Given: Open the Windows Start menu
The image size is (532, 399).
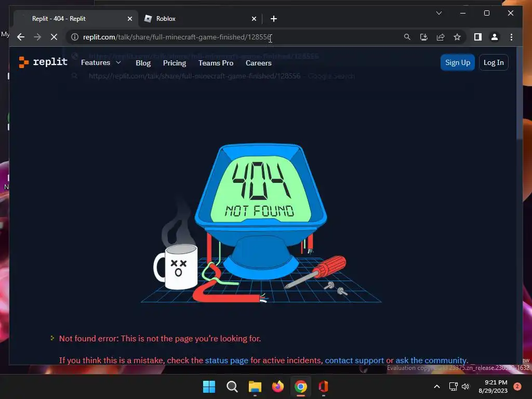Looking at the screenshot, I should click(209, 387).
